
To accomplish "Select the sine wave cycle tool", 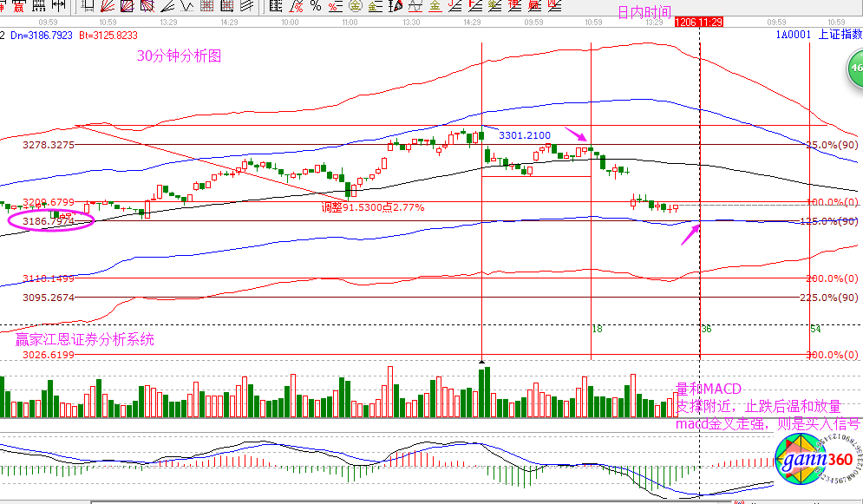I will [415, 6].
